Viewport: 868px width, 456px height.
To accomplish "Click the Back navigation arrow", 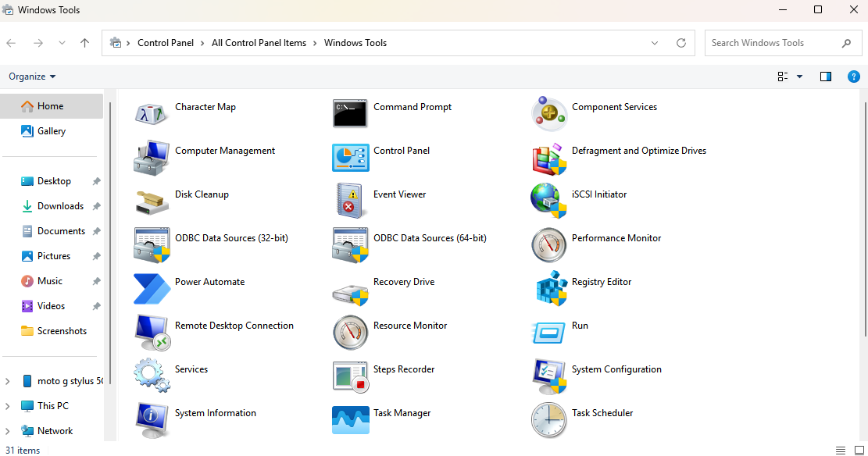I will (x=11, y=43).
